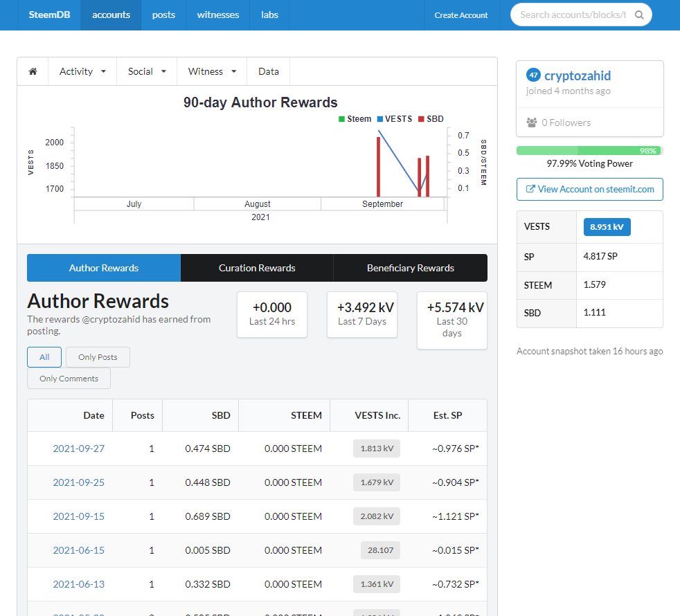Open witnesses in the top navigation
The width and height of the screenshot is (680, 616).
click(217, 15)
